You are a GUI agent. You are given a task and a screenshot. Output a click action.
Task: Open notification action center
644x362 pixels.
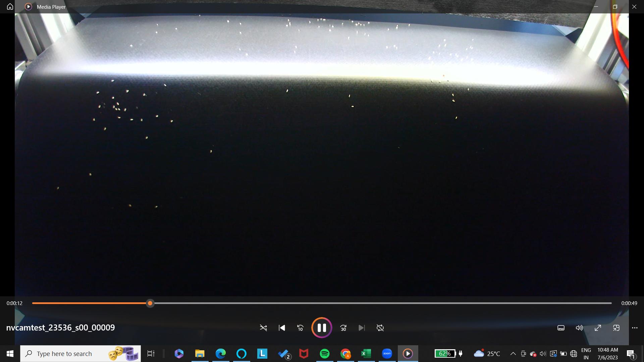tap(631, 354)
